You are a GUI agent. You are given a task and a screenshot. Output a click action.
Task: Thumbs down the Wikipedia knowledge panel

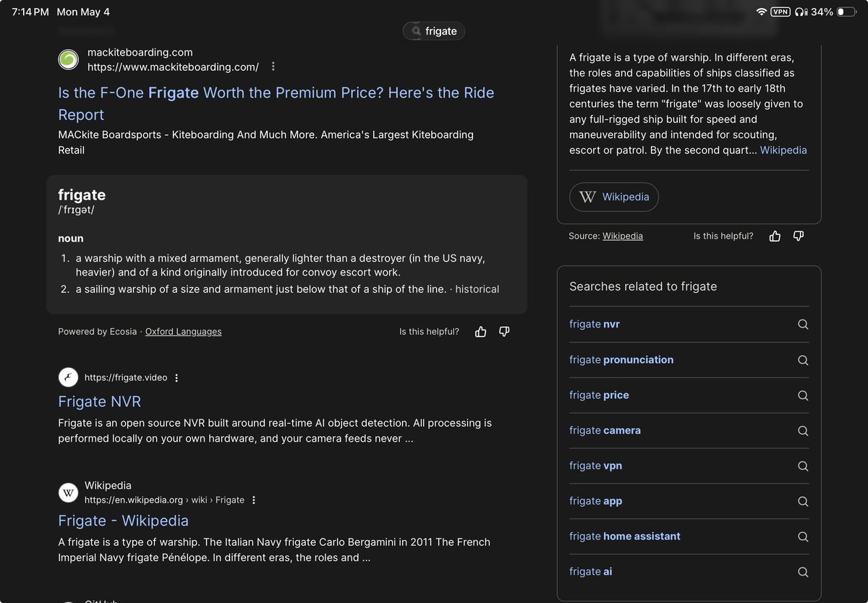[799, 236]
